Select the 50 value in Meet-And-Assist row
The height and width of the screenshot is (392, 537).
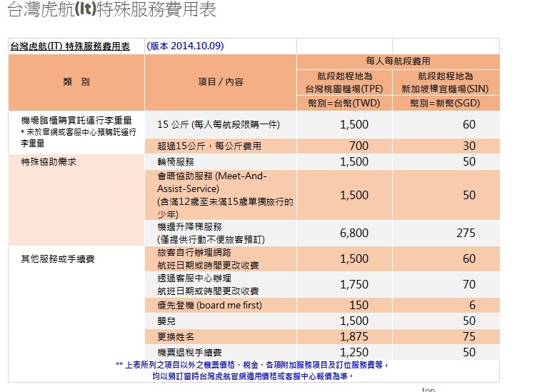click(469, 195)
